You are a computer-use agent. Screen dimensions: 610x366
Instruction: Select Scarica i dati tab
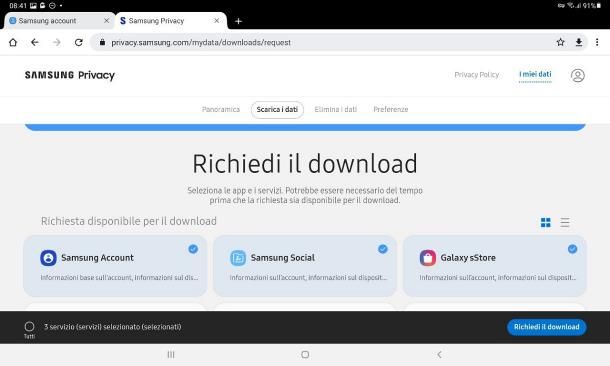click(277, 109)
